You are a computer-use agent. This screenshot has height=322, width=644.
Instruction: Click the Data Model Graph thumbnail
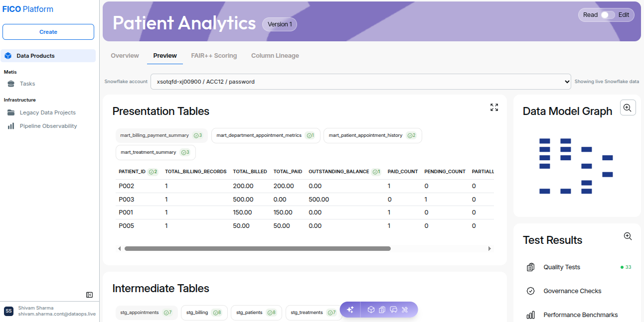(576, 166)
